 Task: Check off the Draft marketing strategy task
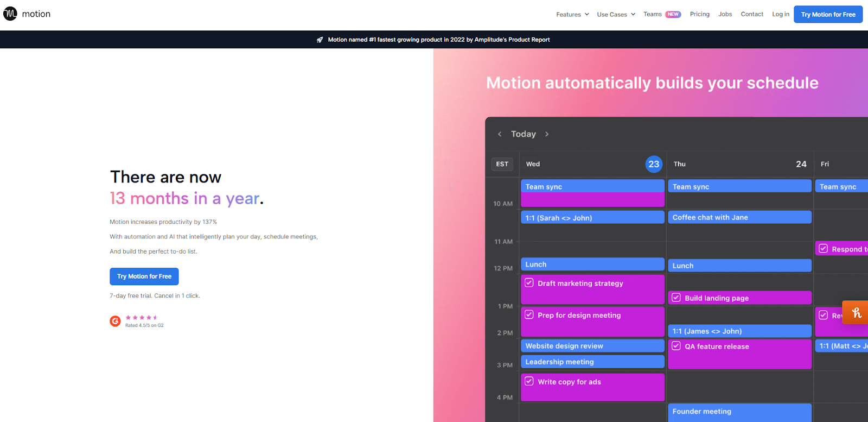tap(529, 282)
